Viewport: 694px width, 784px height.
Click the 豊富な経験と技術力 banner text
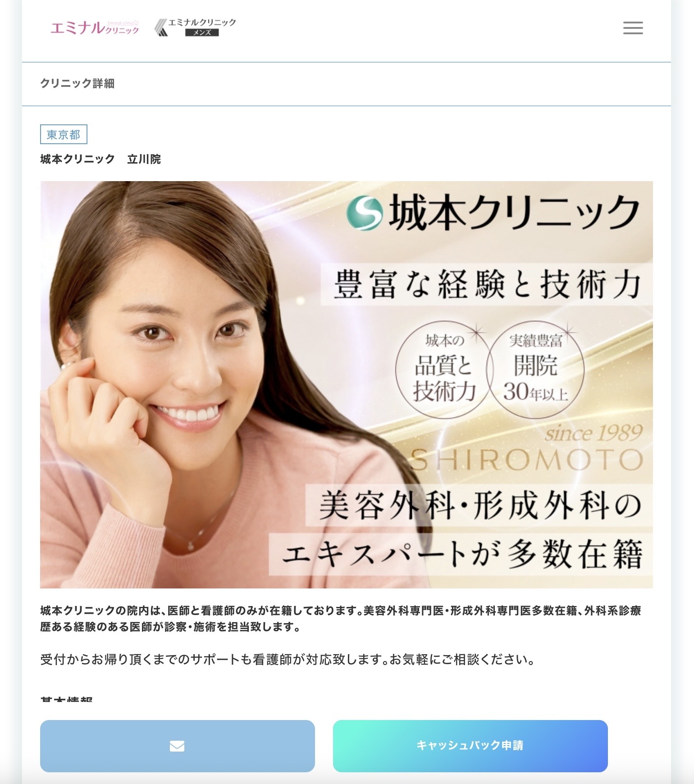pos(487,285)
